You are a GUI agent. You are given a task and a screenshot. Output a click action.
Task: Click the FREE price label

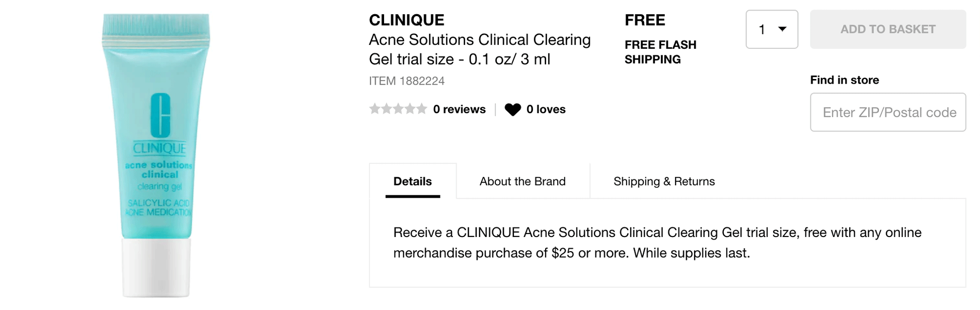pos(645,20)
